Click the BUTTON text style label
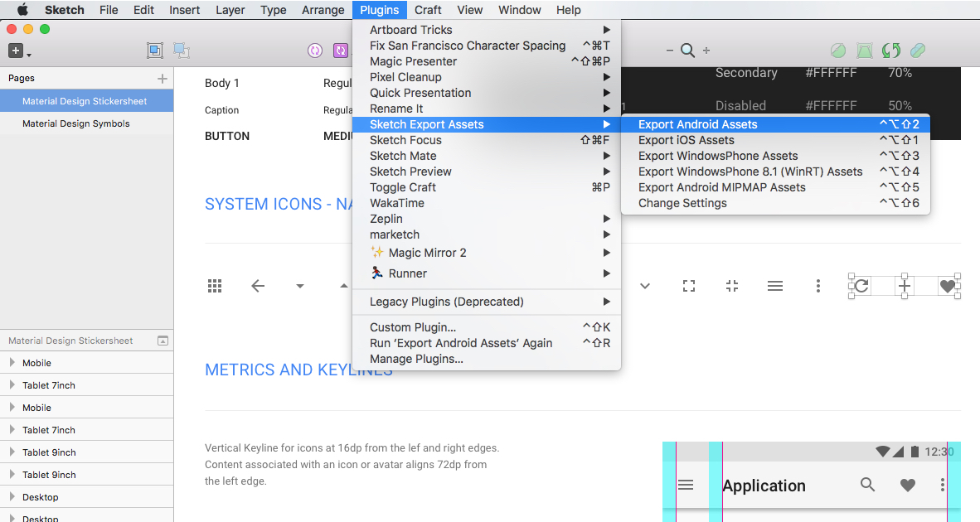Image resolution: width=980 pixels, height=522 pixels. point(227,136)
